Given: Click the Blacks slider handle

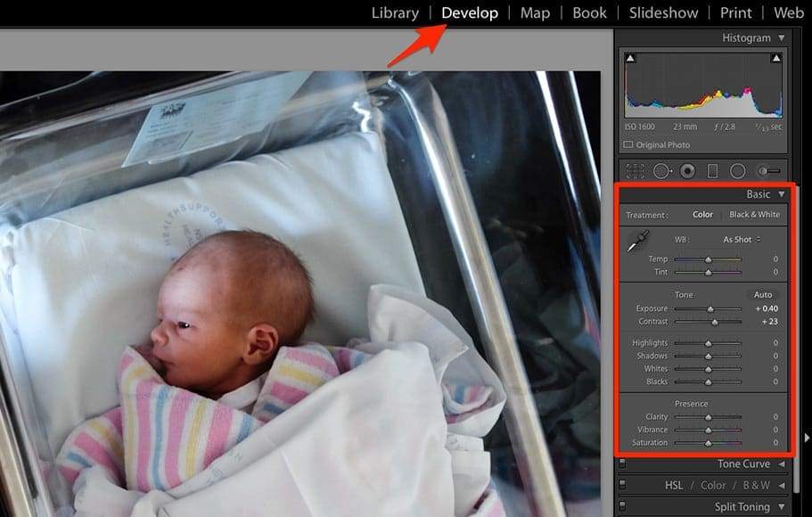Looking at the screenshot, I should point(709,382).
